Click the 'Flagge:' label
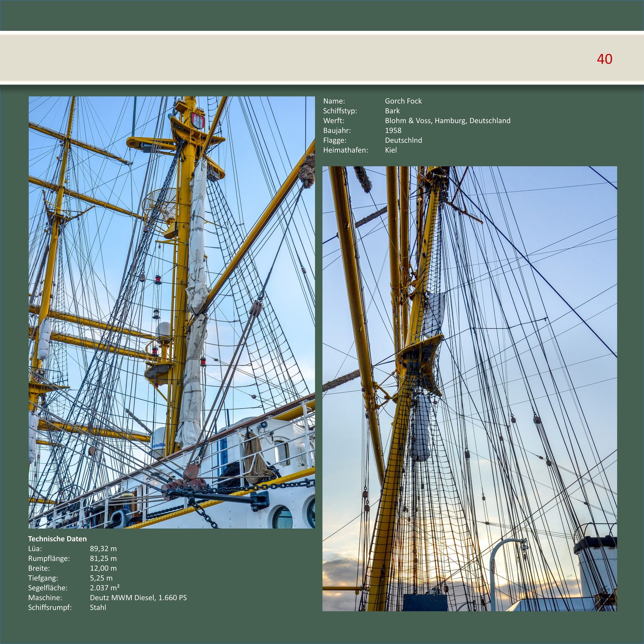Viewport: 644px width, 644px height. pyautogui.click(x=335, y=140)
